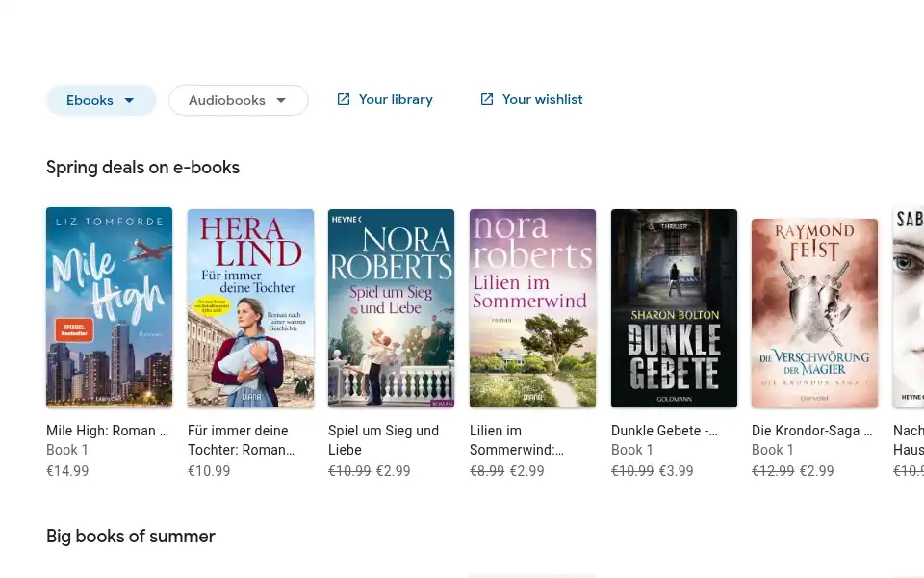
Task: Open the Your wishlist link
Action: [x=531, y=99]
